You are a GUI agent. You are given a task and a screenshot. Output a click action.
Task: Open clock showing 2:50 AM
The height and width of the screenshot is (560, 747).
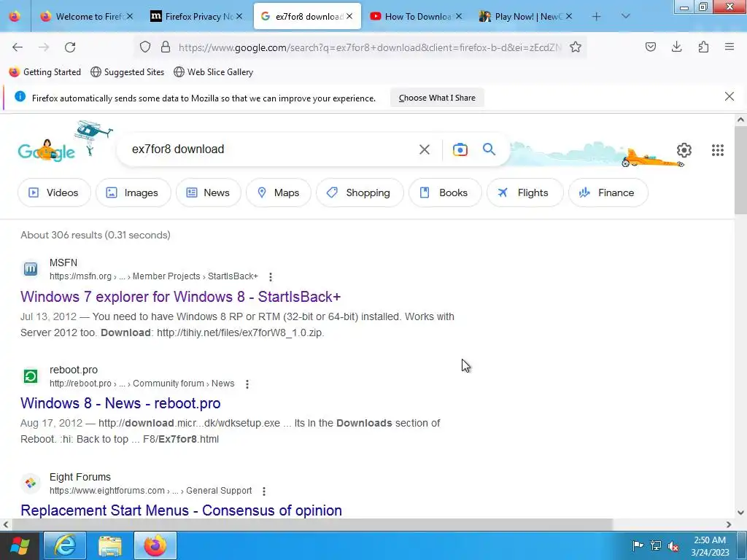coord(710,546)
